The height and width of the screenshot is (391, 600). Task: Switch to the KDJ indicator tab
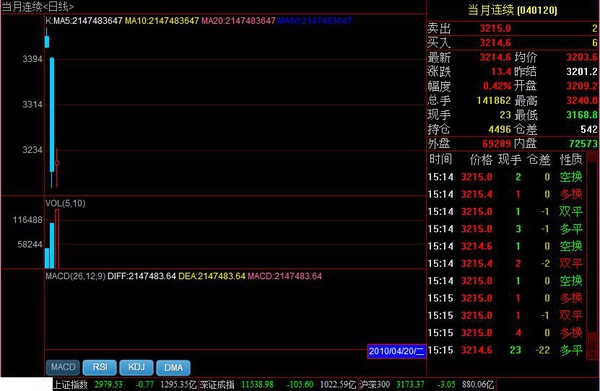point(137,367)
